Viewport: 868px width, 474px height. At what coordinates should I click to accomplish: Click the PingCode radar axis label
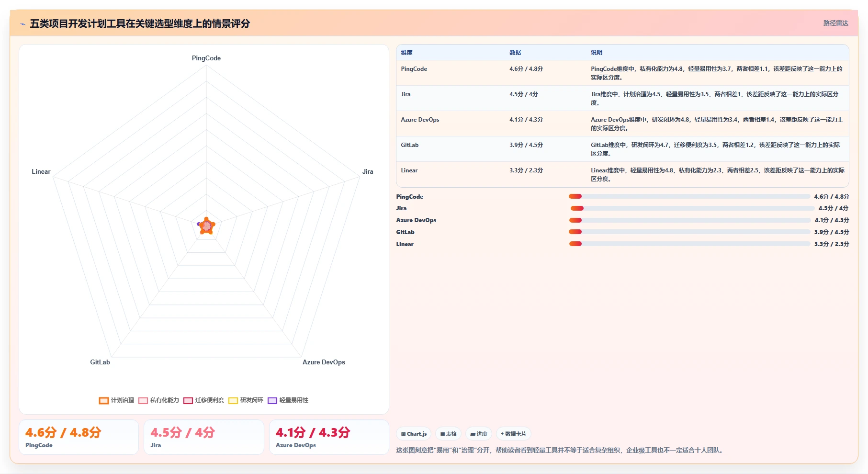point(206,58)
